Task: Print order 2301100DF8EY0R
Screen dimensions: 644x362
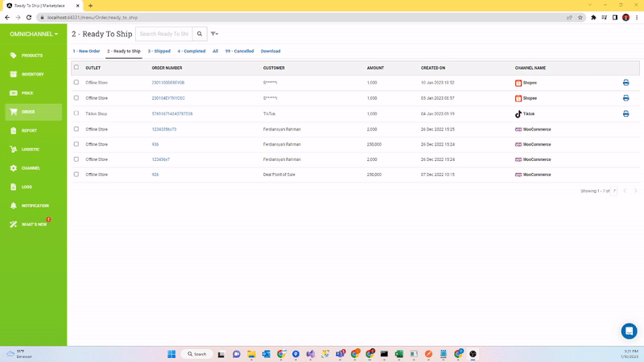Action: pyautogui.click(x=626, y=83)
